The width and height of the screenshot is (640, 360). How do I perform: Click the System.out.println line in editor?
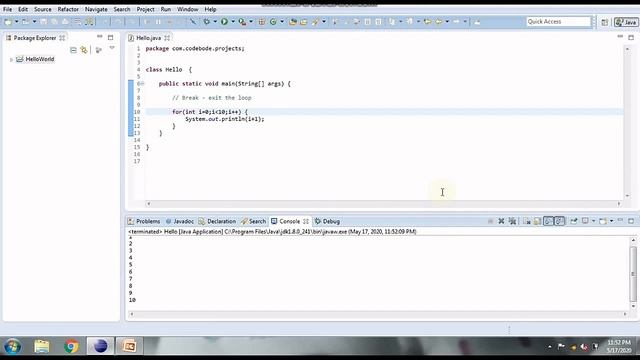(x=224, y=119)
